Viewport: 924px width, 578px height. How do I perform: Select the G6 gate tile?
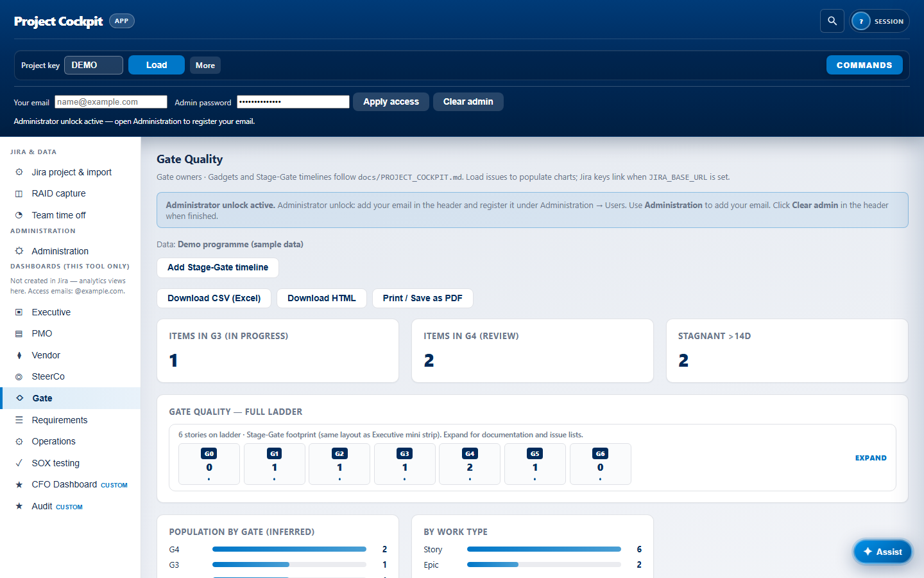[x=601, y=464]
